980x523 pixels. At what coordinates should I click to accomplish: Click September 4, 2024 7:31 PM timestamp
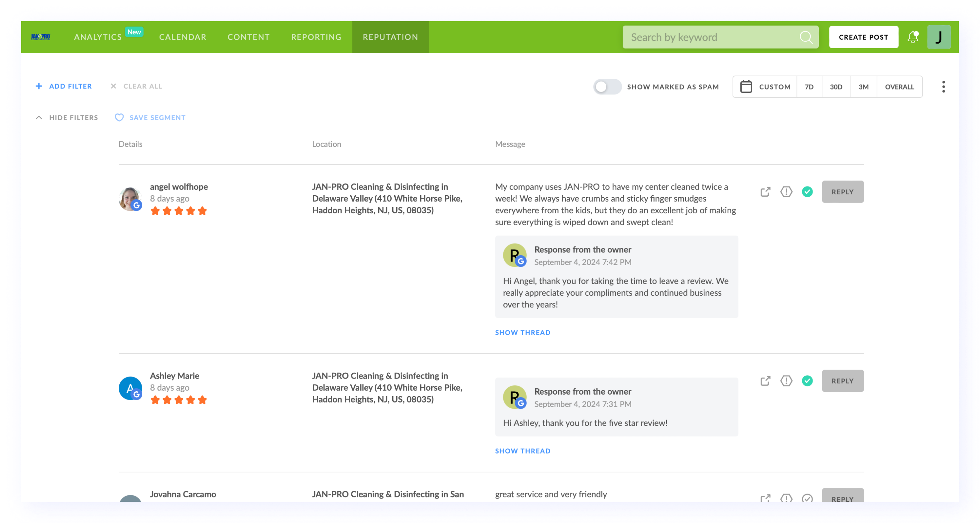[582, 404]
